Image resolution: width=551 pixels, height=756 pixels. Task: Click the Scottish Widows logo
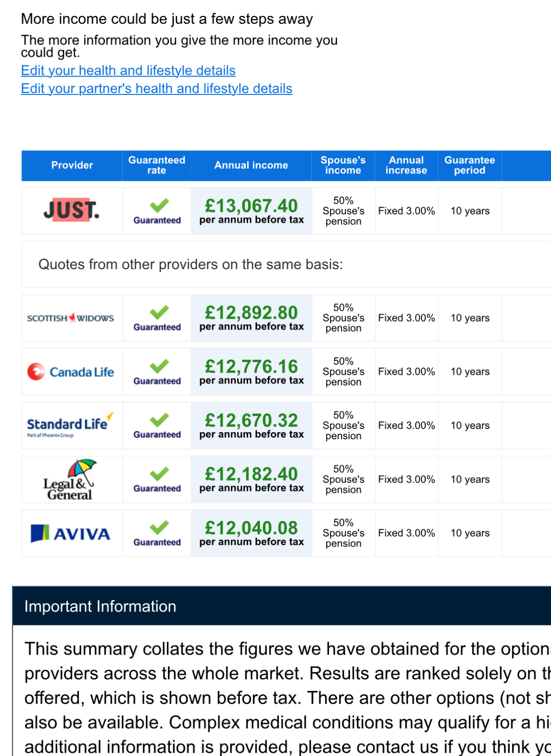71,318
